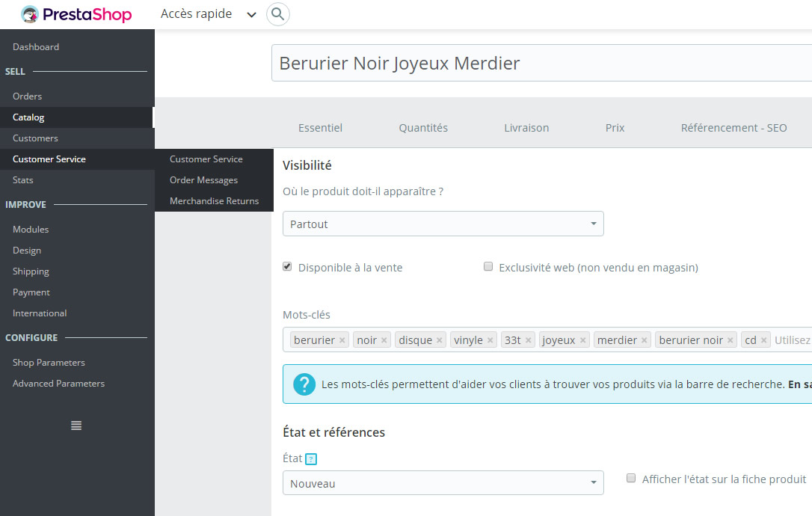Open the search magnifier icon

pos(278,14)
